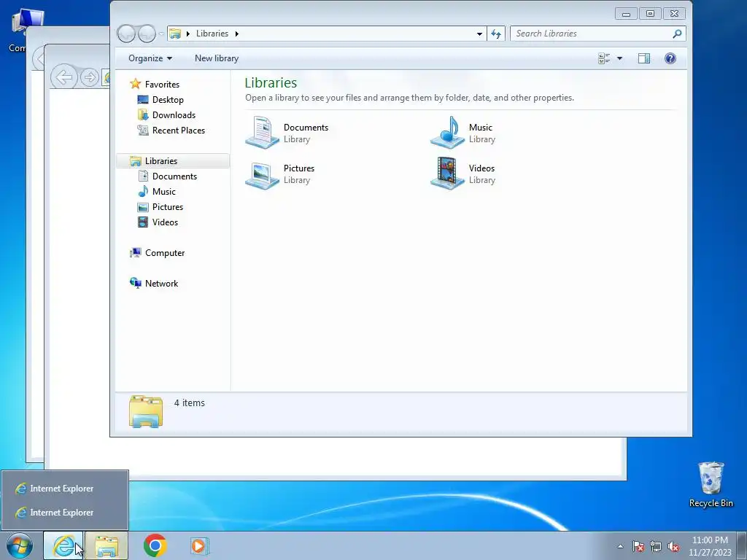Click the muted volume tray icon
Screen dimensions: 747x560
click(673, 547)
